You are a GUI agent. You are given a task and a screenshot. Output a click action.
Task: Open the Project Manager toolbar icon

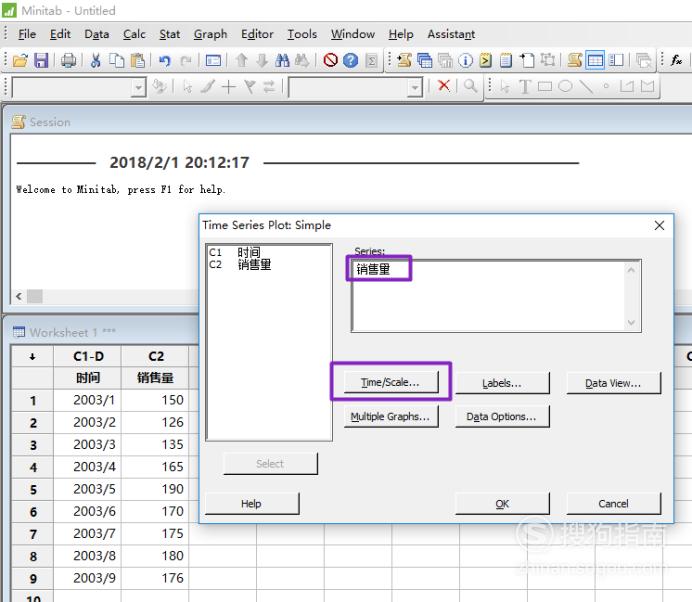click(615, 60)
